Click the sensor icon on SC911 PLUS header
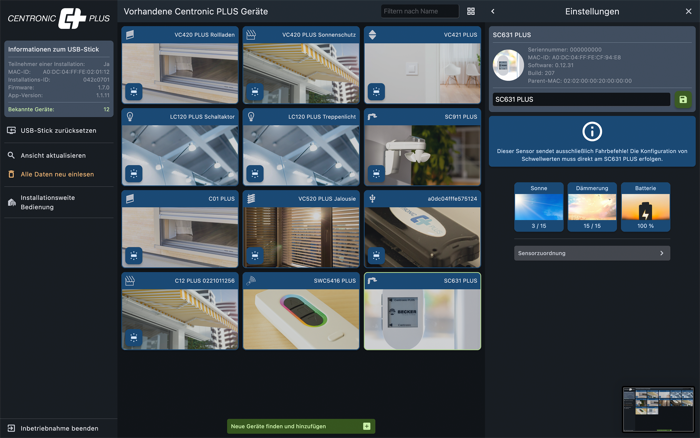The image size is (700, 438). click(372, 117)
